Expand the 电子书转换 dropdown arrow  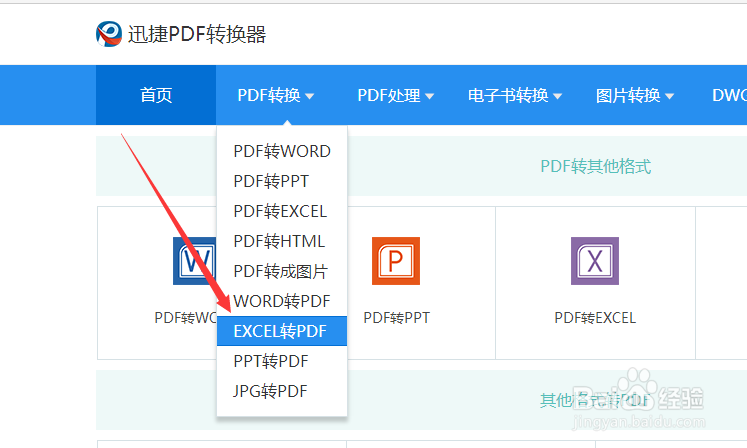click(557, 96)
